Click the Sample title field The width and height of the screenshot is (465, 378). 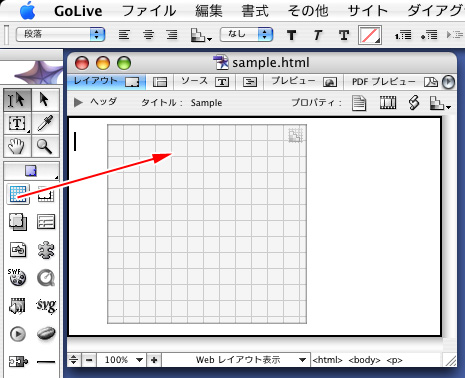pos(206,103)
